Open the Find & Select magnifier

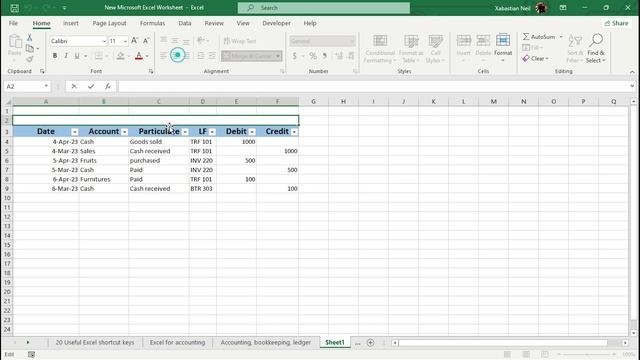[596, 48]
